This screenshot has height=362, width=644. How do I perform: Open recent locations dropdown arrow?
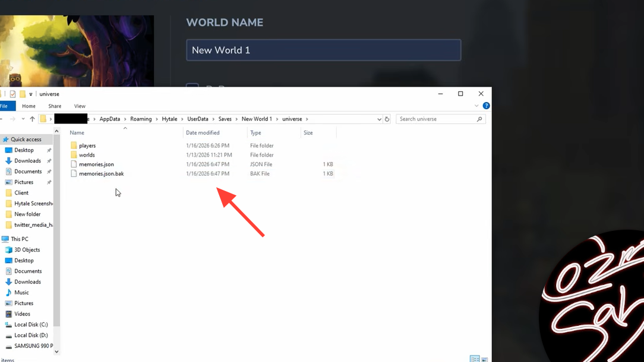pos(23,119)
